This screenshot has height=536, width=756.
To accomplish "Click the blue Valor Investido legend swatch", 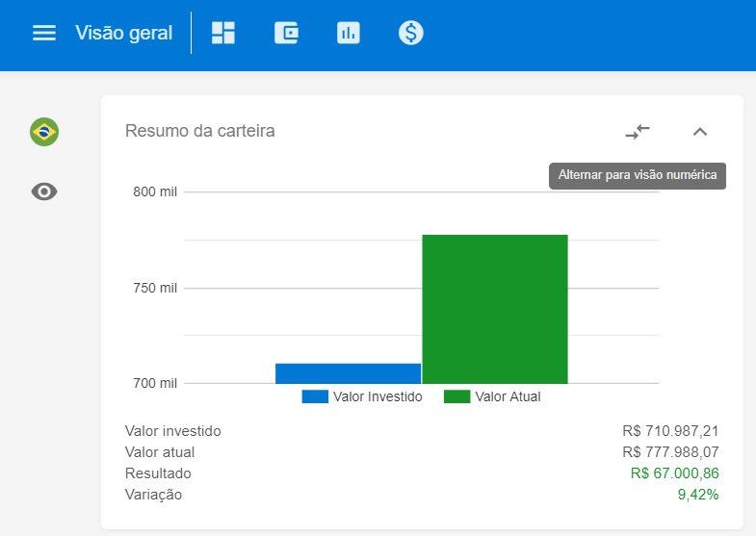I will pyautogui.click(x=315, y=396).
